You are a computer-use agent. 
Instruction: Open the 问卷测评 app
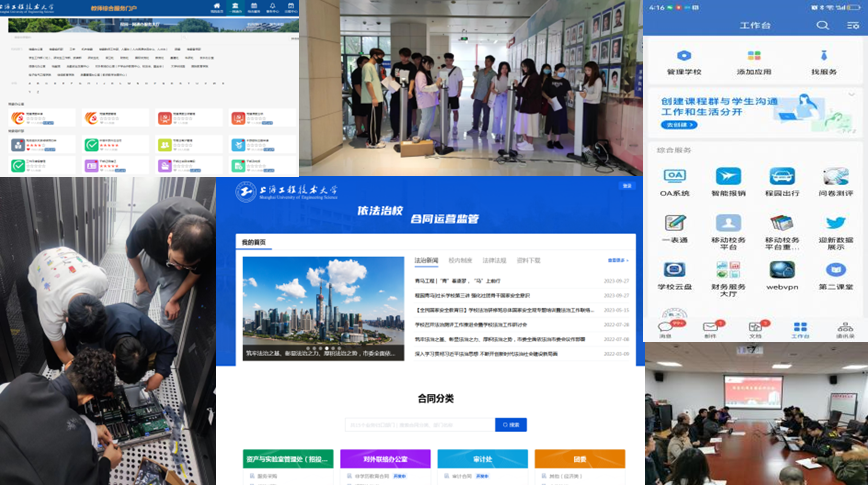[x=835, y=177]
